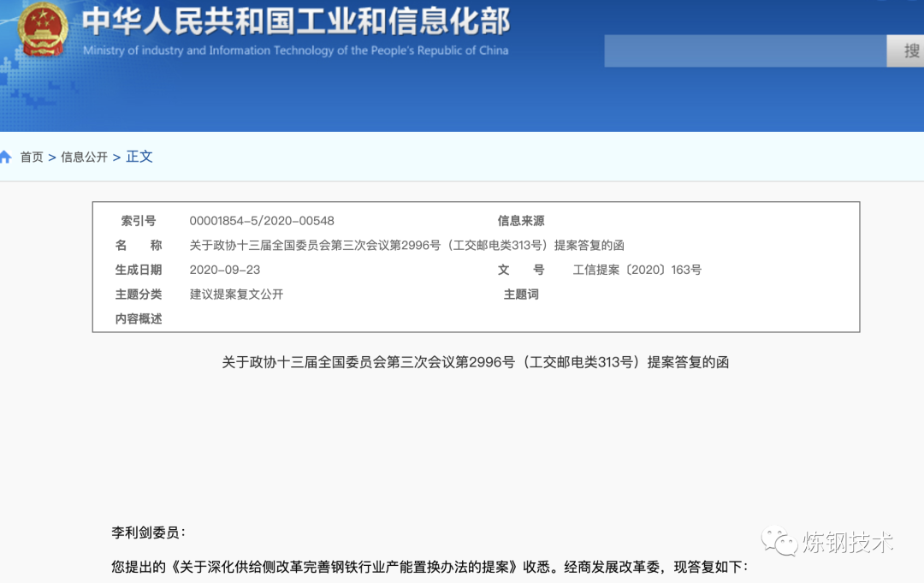Click the 李利剑委员 salutation line

tap(148, 532)
